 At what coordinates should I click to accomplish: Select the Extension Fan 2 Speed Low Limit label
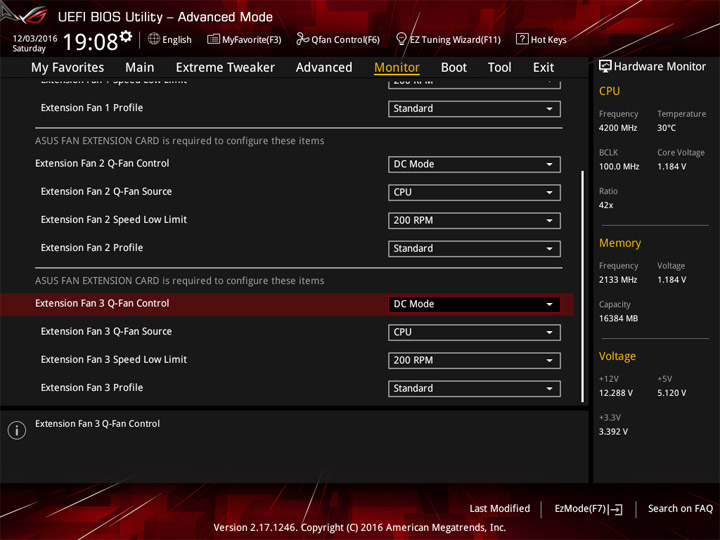[x=113, y=219]
